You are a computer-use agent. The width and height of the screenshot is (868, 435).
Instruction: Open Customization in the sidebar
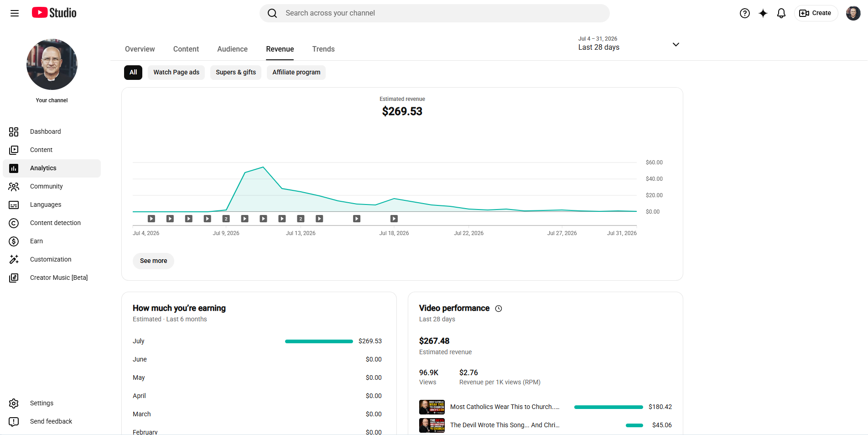tap(52, 259)
